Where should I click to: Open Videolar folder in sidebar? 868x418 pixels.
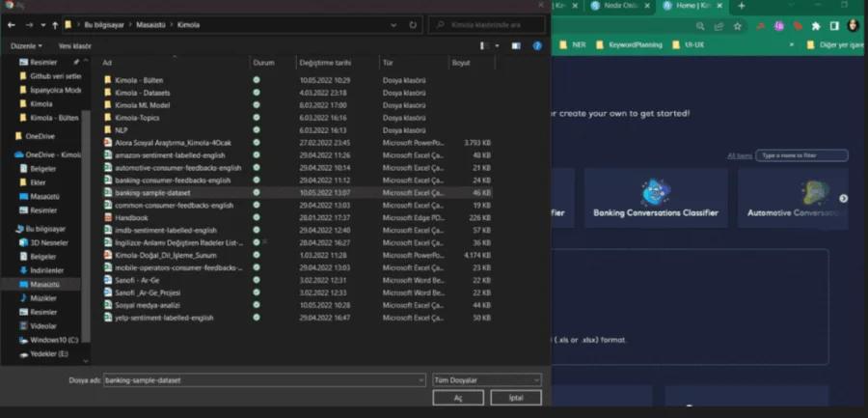pos(43,325)
